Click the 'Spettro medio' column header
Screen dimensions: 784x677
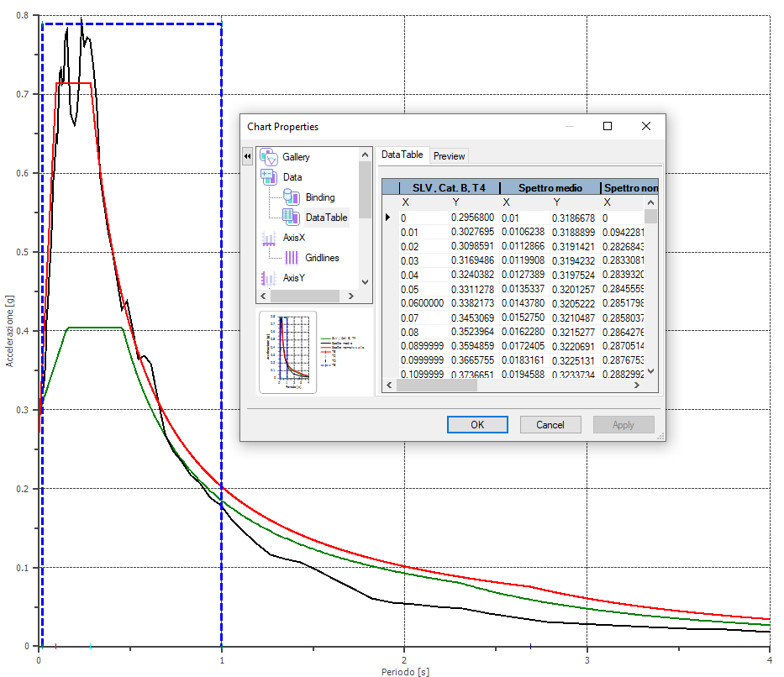pos(550,188)
